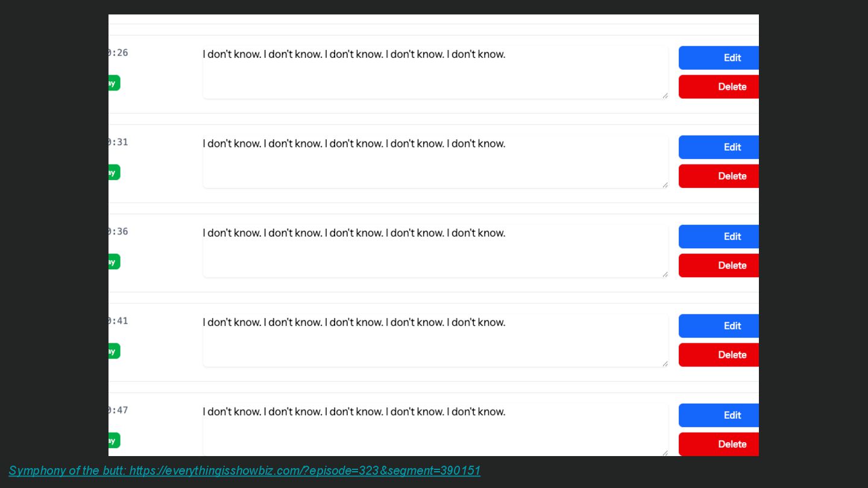Delete the 0:26 segment
The image size is (868, 488).
719,87
